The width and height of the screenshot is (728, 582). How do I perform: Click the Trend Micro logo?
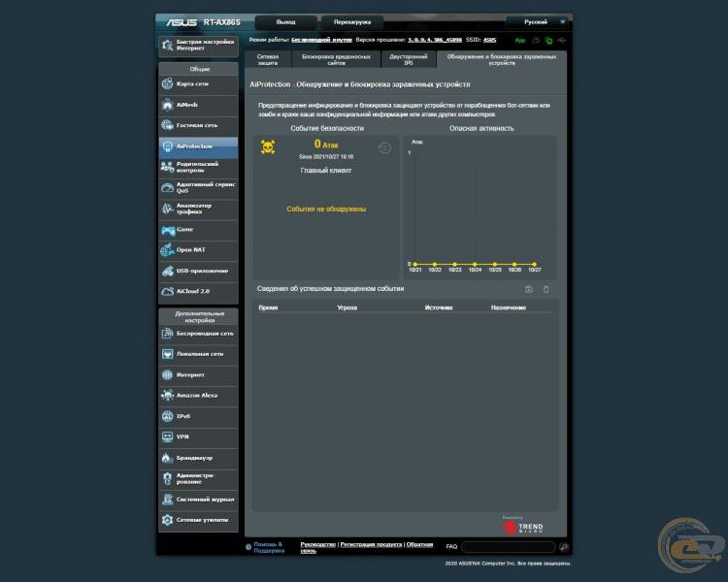[523, 528]
